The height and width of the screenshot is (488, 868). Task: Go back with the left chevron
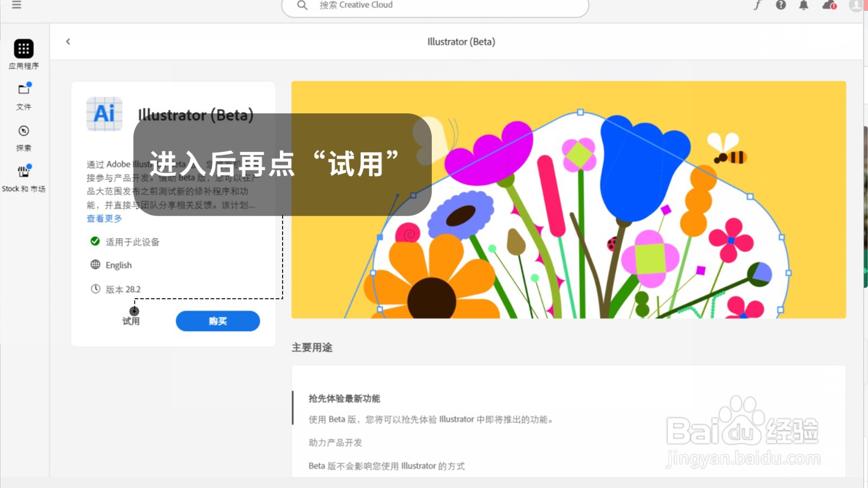68,41
